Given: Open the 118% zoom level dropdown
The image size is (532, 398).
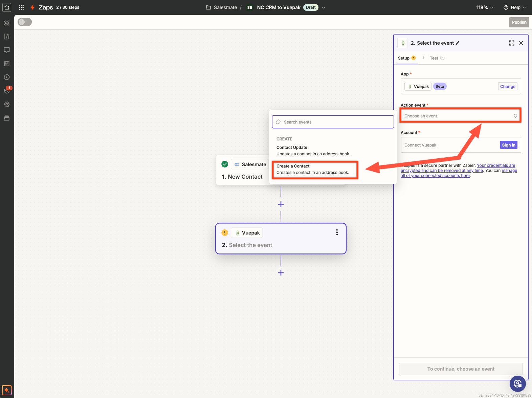Looking at the screenshot, I should 485,7.
